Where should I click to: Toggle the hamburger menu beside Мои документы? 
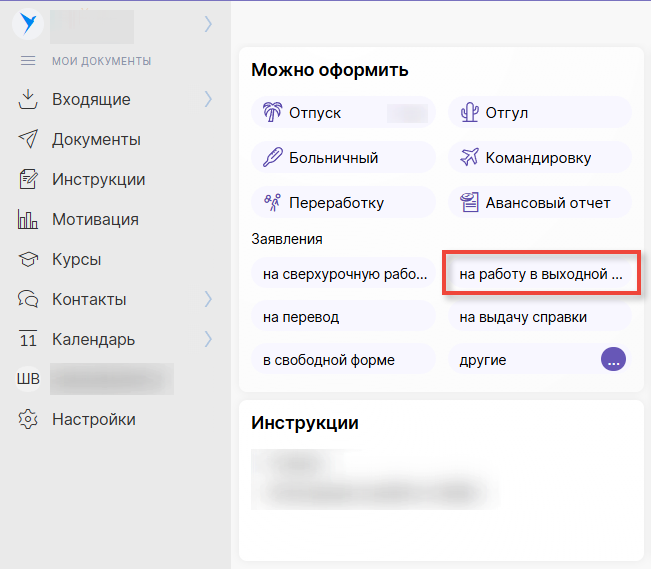(x=28, y=61)
